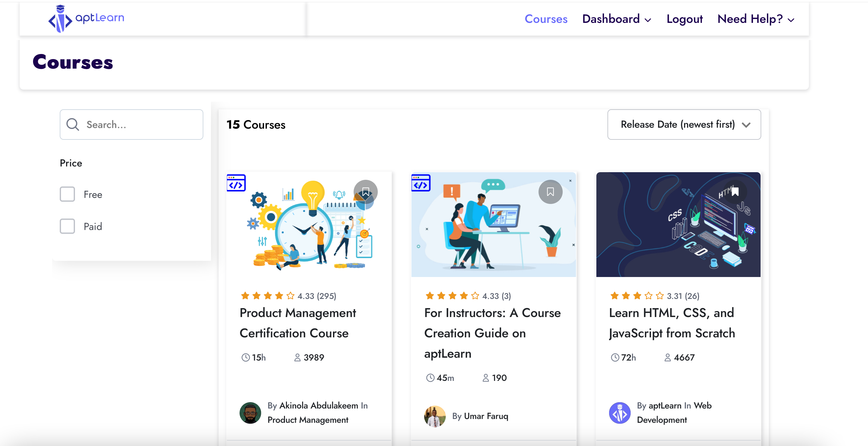868x446 pixels.
Task: Click the '15 Courses' count text
Action: pos(256,125)
